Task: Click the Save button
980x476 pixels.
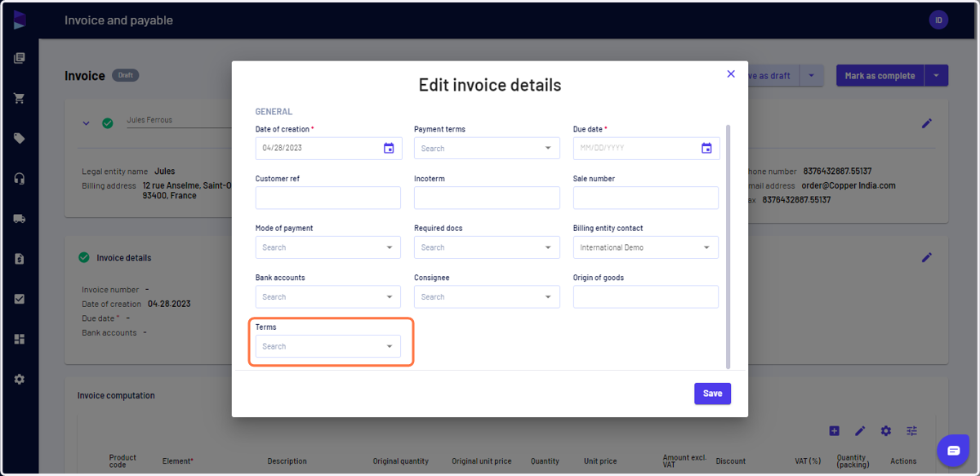Action: click(713, 394)
